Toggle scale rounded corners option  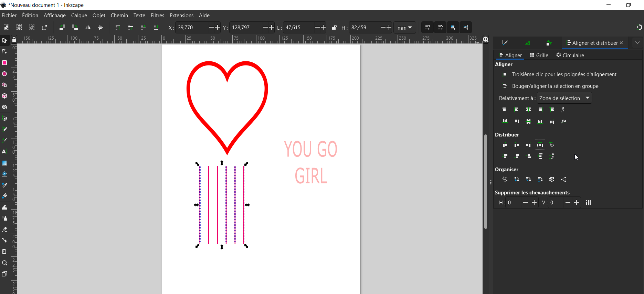(440, 27)
